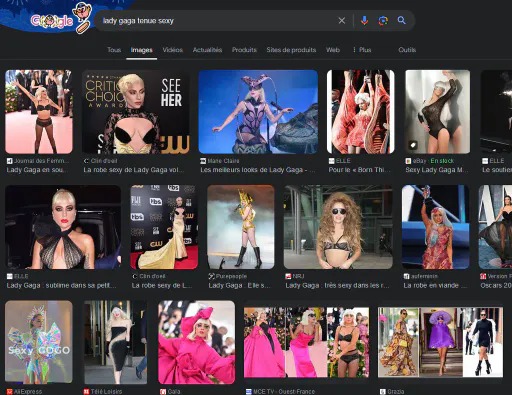Open the Outils options
The width and height of the screenshot is (512, 395).
pyautogui.click(x=407, y=50)
